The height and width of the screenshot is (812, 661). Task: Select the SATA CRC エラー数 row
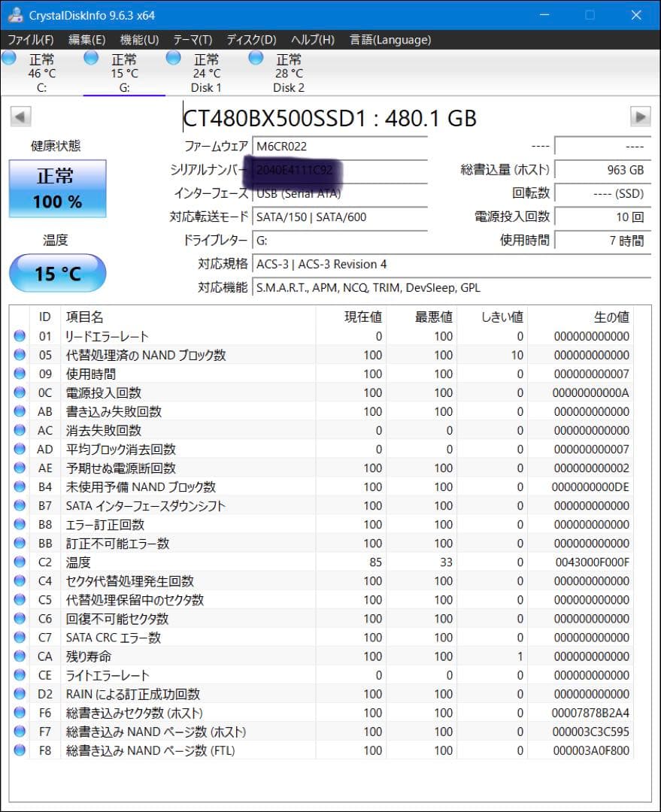coord(321,638)
